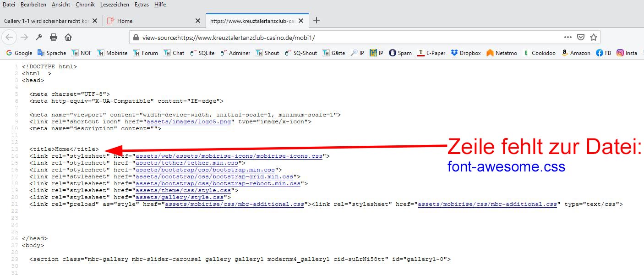Open a new tab with plus button

[316, 20]
